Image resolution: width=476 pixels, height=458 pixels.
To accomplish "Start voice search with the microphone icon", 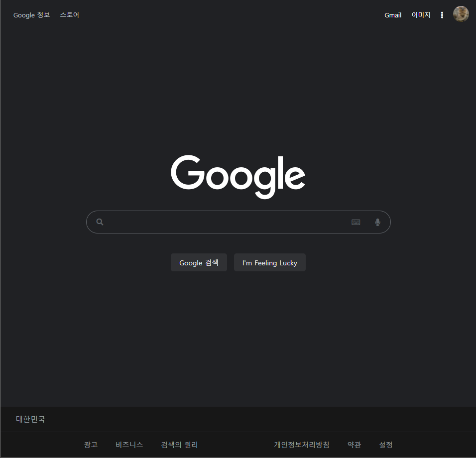I will tap(377, 222).
